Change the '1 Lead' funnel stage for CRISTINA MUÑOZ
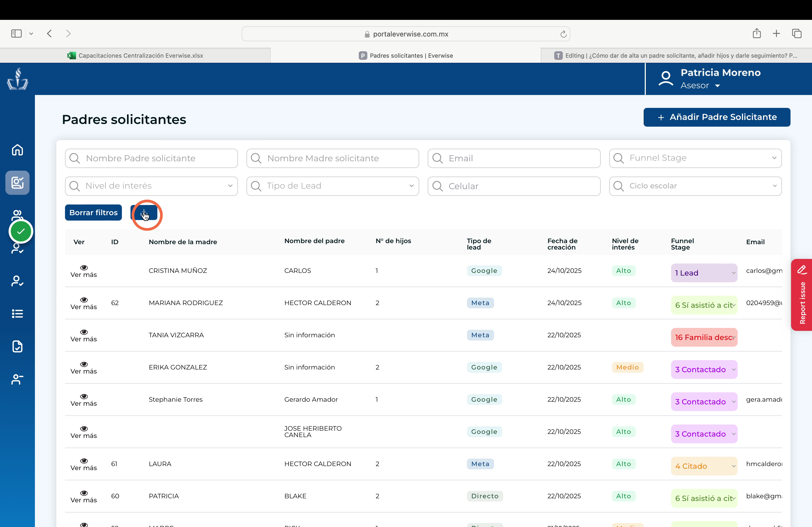This screenshot has width=812, height=527. pos(704,273)
